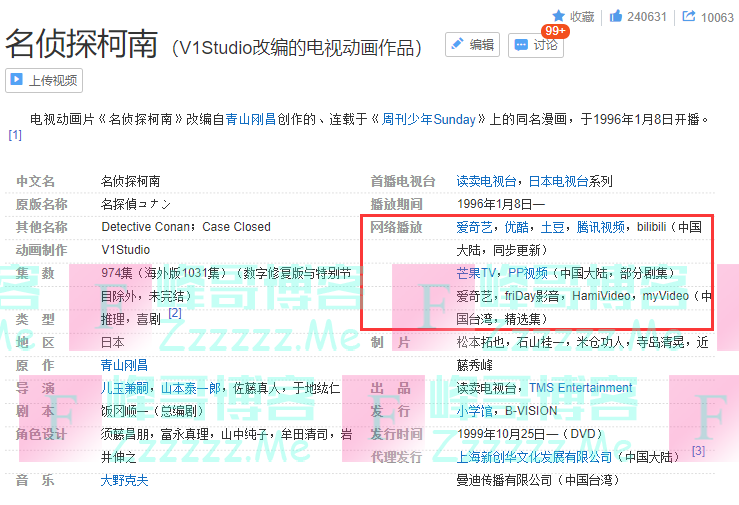Open the 小学馆 publisher link
Viewport: 739px width, 505px height.
coord(474,411)
